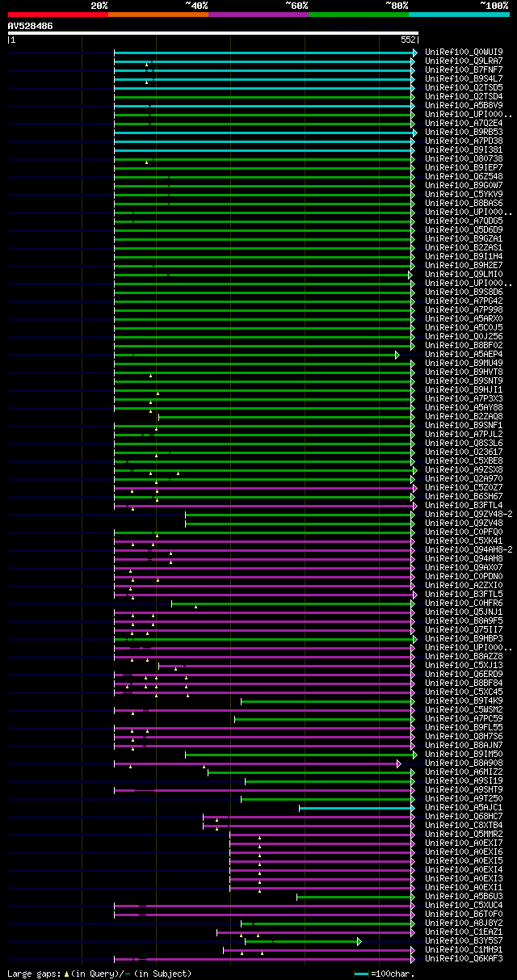Select the query name AV528486
The height and width of the screenshot is (980, 517).
[x=30, y=26]
